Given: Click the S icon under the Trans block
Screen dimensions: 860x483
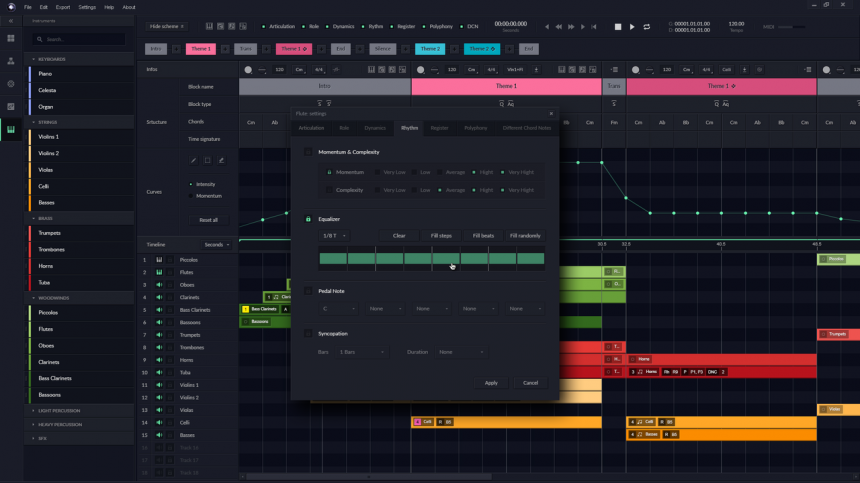Looking at the screenshot, I should [614, 104].
